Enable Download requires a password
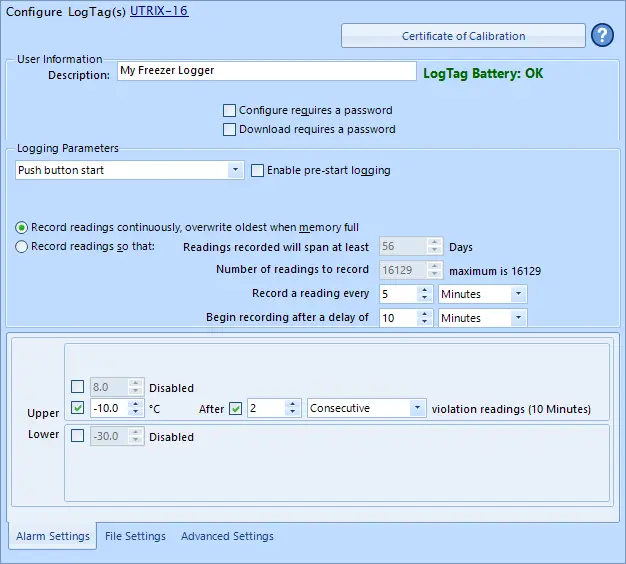Image resolution: width=626 pixels, height=564 pixels. (230, 129)
